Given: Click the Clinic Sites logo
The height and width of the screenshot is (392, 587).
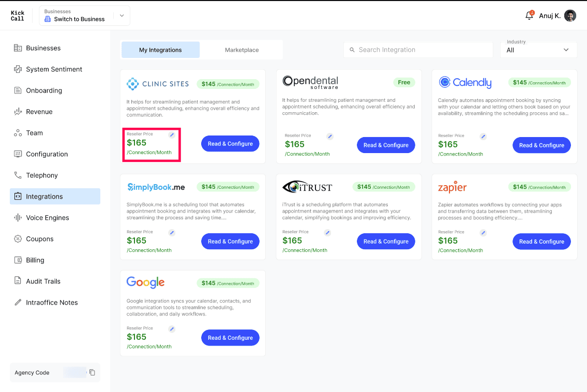Looking at the screenshot, I should (x=158, y=84).
